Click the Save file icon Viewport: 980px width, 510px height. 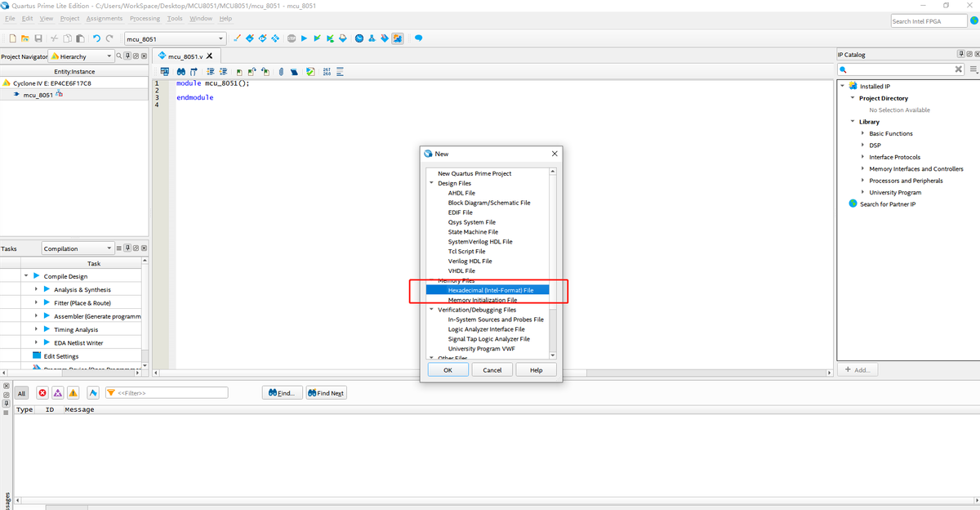(38, 38)
